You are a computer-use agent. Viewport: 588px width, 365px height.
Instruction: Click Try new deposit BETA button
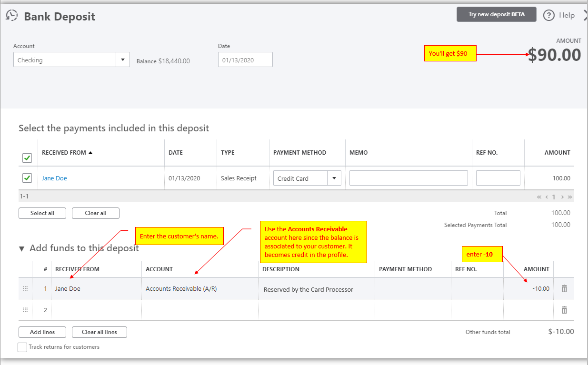click(x=496, y=14)
